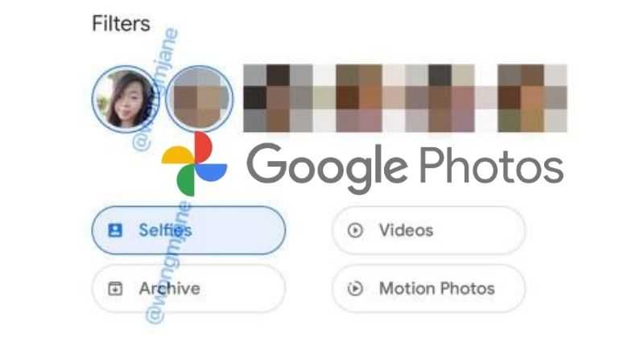Click the red petal of the pinwheel
Screen dimensions: 644x338
point(203,147)
